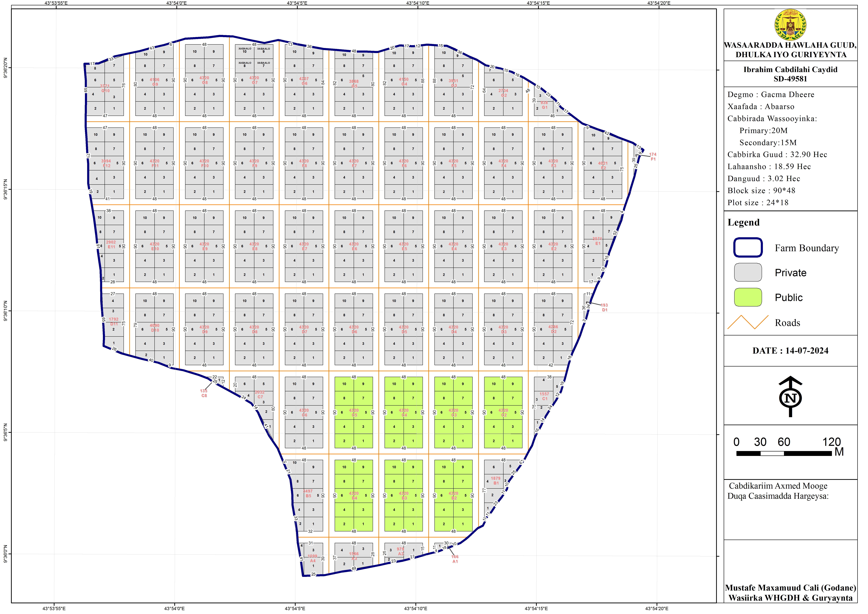Click the callout label "133 C8"
868x614 pixels.
coord(204,393)
